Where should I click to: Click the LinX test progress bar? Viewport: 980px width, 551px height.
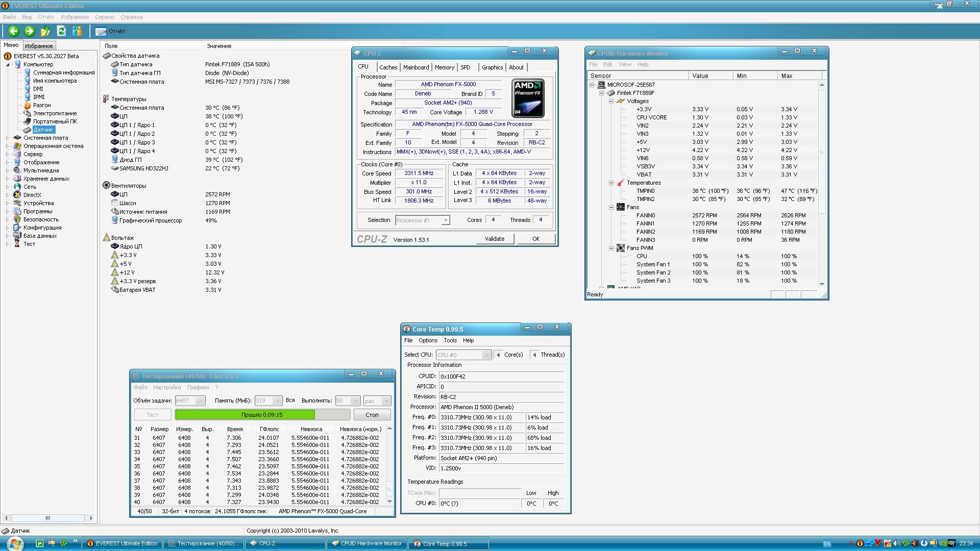(262, 415)
